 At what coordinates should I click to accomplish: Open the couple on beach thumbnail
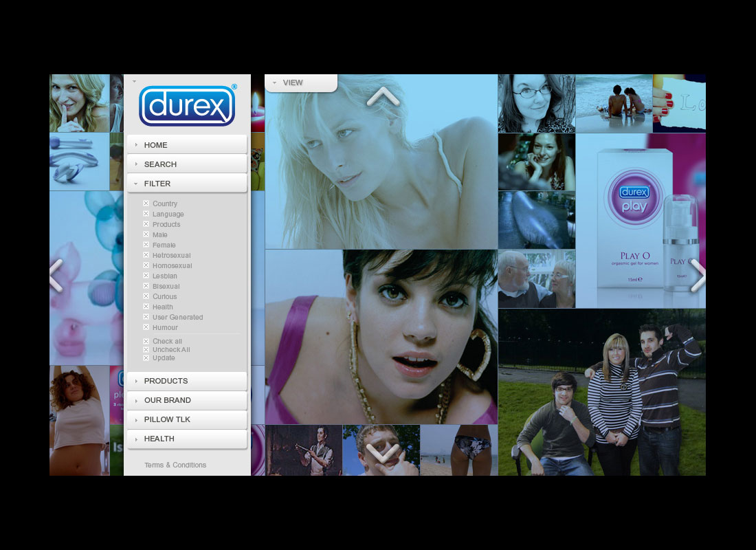click(x=614, y=103)
